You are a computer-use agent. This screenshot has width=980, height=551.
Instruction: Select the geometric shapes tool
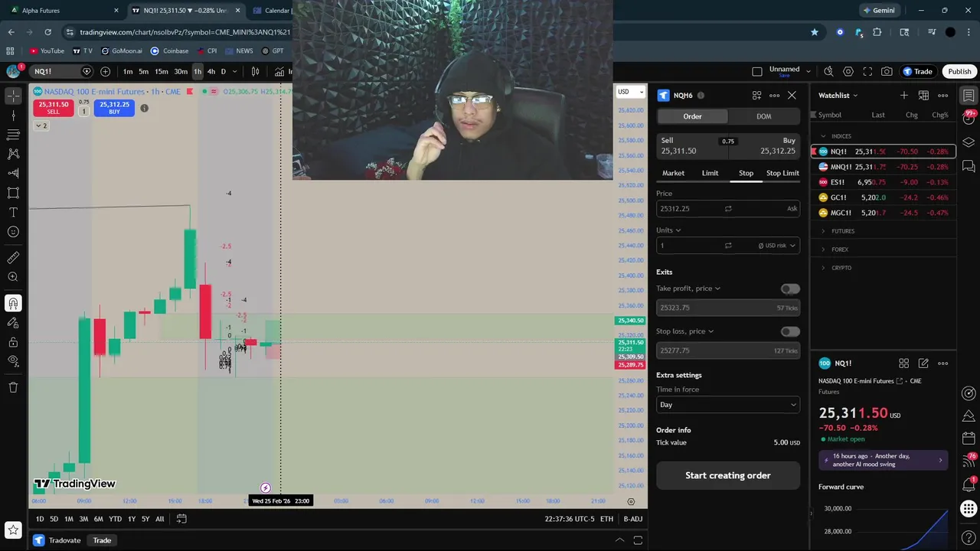click(13, 193)
